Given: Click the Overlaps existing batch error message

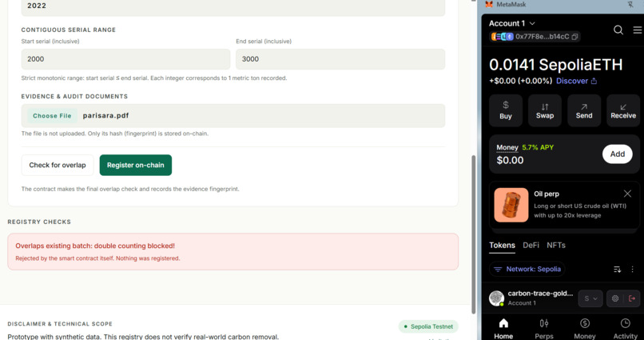Looking at the screenshot, I should pos(233,252).
